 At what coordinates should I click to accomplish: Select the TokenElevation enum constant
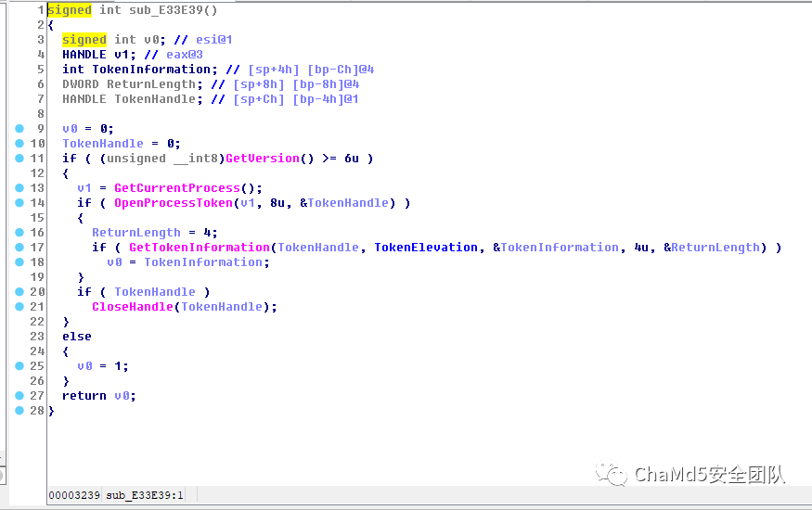(426, 248)
